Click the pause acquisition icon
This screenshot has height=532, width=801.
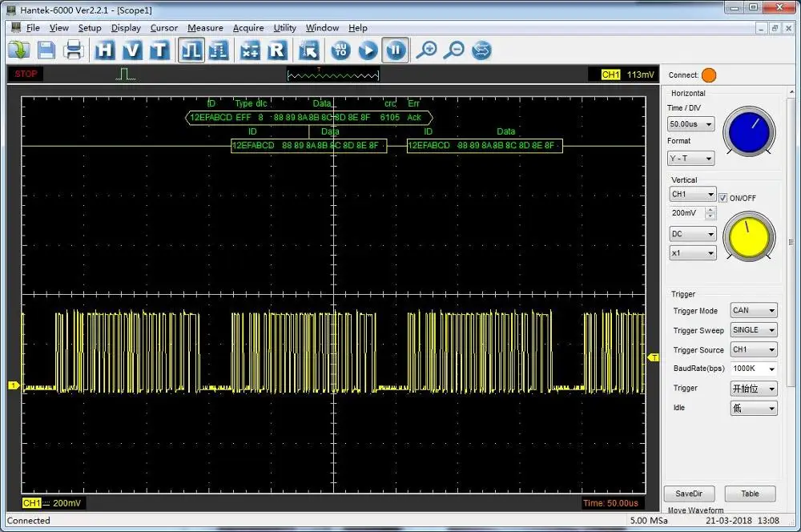coord(395,50)
